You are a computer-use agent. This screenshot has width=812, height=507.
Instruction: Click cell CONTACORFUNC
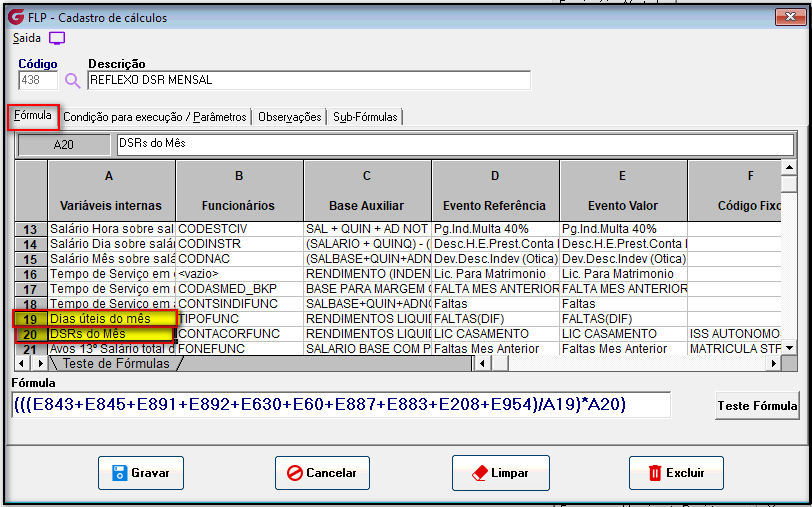pos(239,334)
